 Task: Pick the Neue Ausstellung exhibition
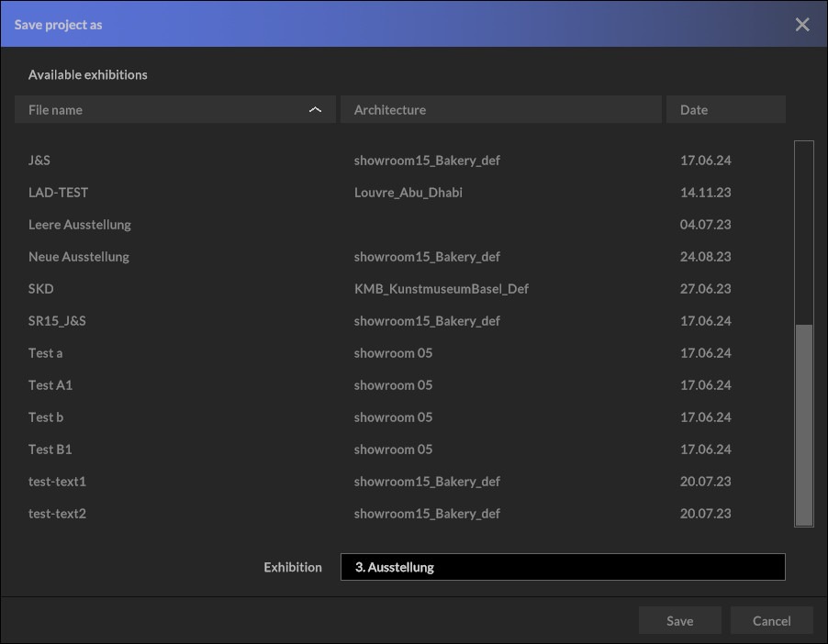[79, 257]
